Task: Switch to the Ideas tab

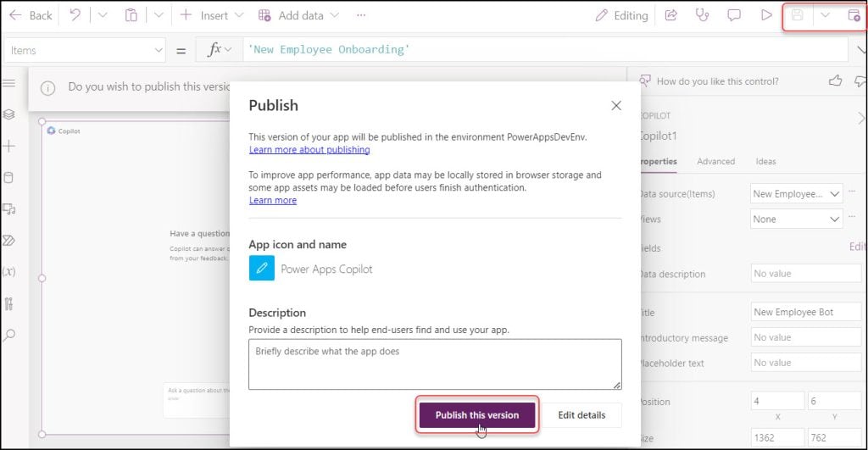Action: [x=765, y=162]
